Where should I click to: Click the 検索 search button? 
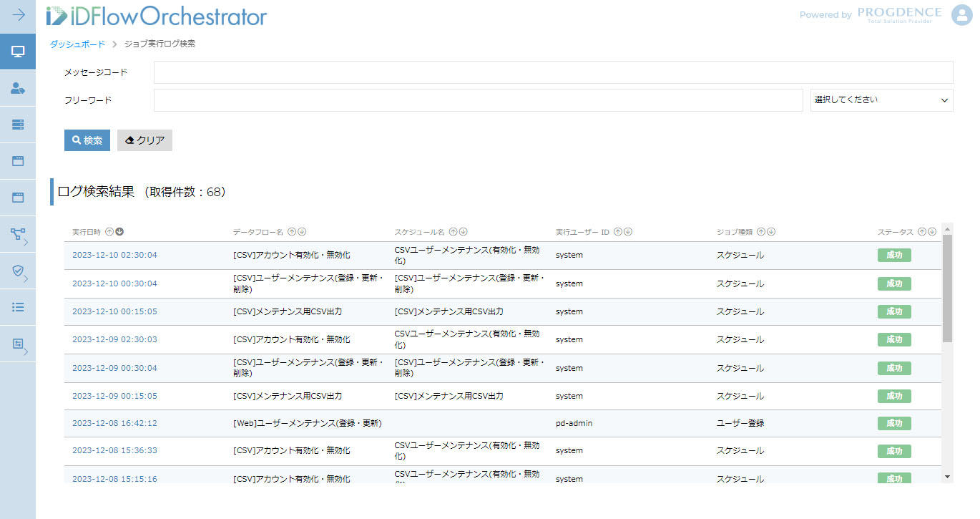pos(87,140)
